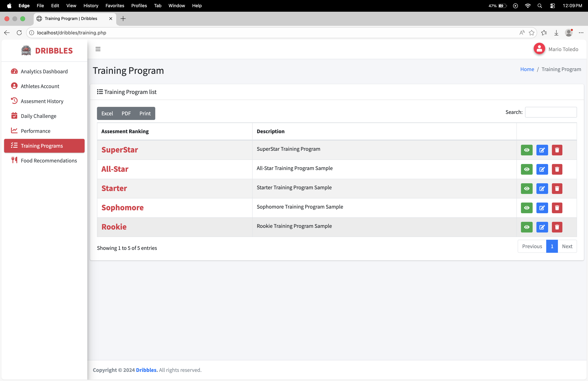The width and height of the screenshot is (588, 381).
Task: Click the Search input field
Action: [551, 112]
